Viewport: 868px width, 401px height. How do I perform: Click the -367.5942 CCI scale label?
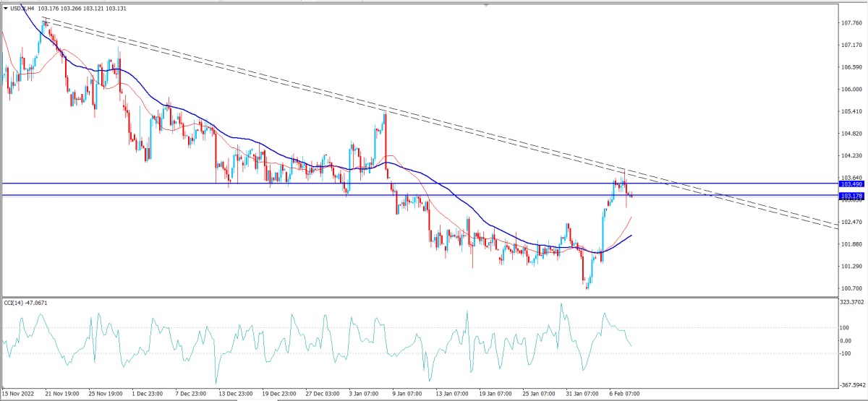pyautogui.click(x=854, y=384)
